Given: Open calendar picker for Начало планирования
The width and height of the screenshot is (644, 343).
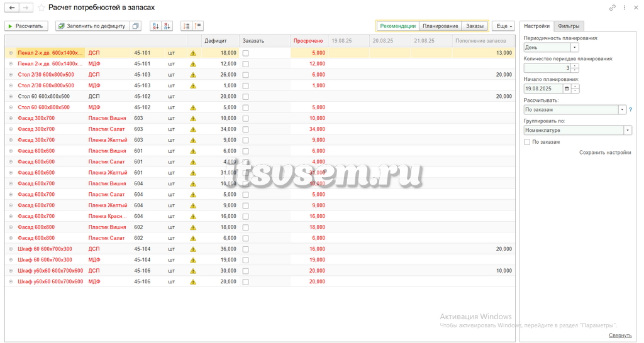Looking at the screenshot, I should (567, 89).
